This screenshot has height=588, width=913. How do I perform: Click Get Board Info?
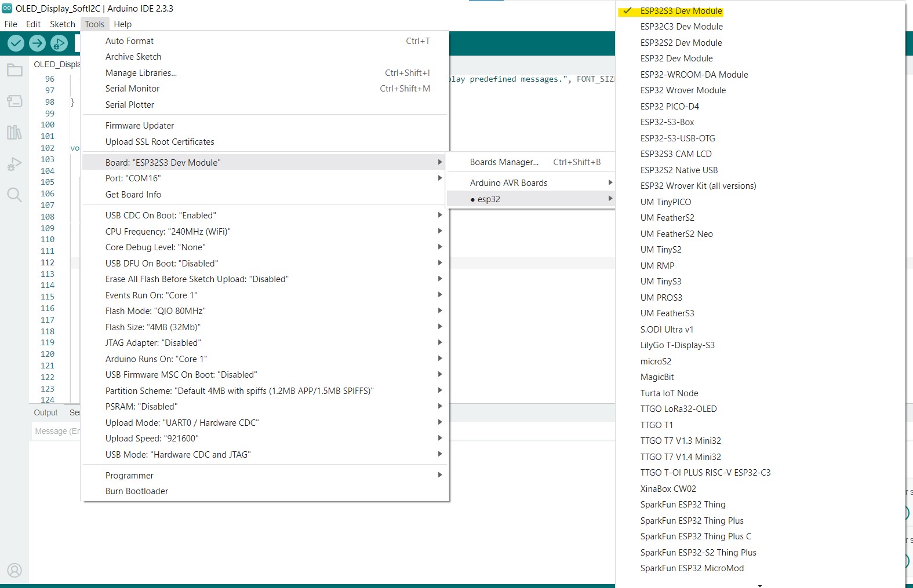click(264, 195)
